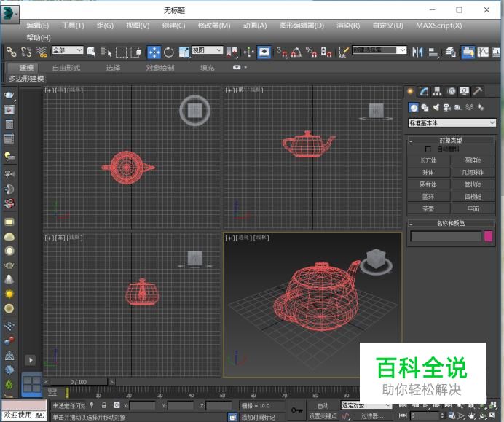Open the 帮助(H) menu
This screenshot has height=422, width=504.
[x=39, y=38]
